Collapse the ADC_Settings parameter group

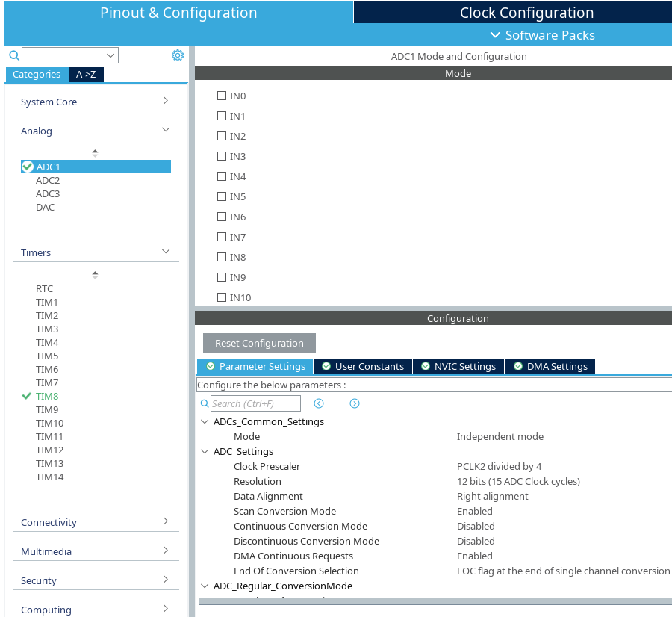coord(205,451)
